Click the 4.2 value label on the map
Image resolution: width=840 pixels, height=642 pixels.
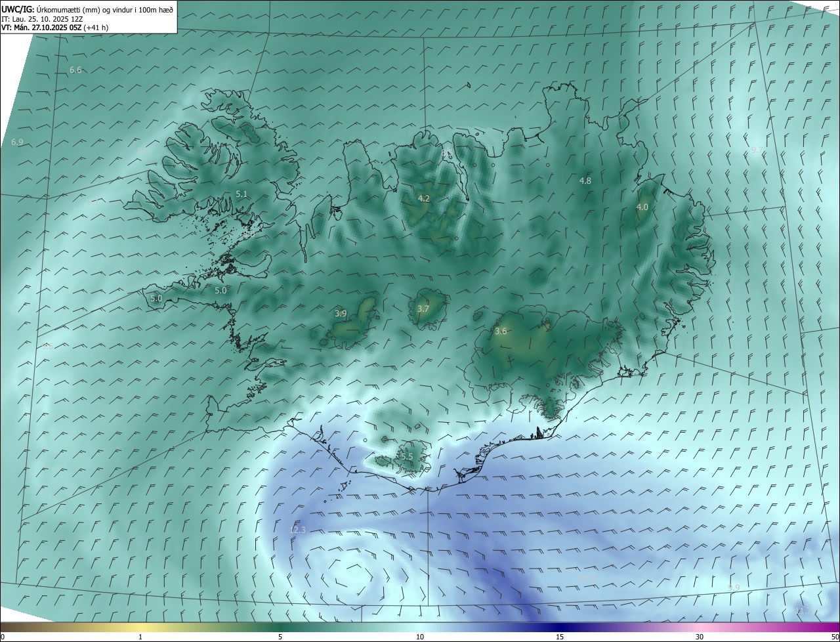[424, 198]
